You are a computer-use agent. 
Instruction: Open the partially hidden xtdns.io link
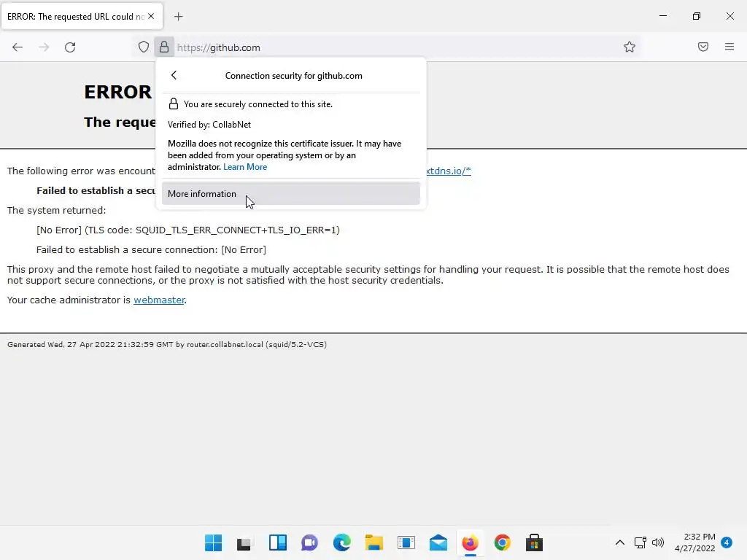pyautogui.click(x=449, y=171)
